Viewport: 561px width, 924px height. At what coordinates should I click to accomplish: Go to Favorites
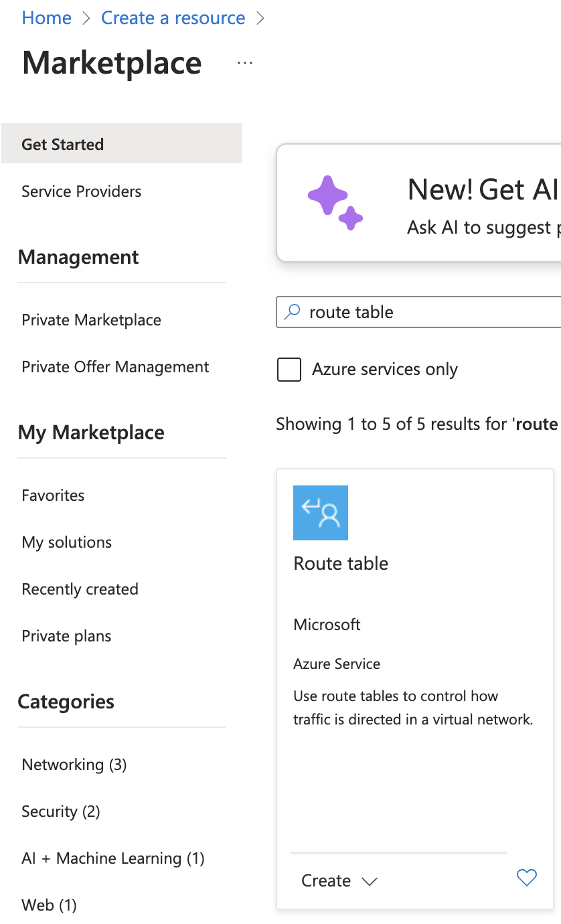[54, 495]
